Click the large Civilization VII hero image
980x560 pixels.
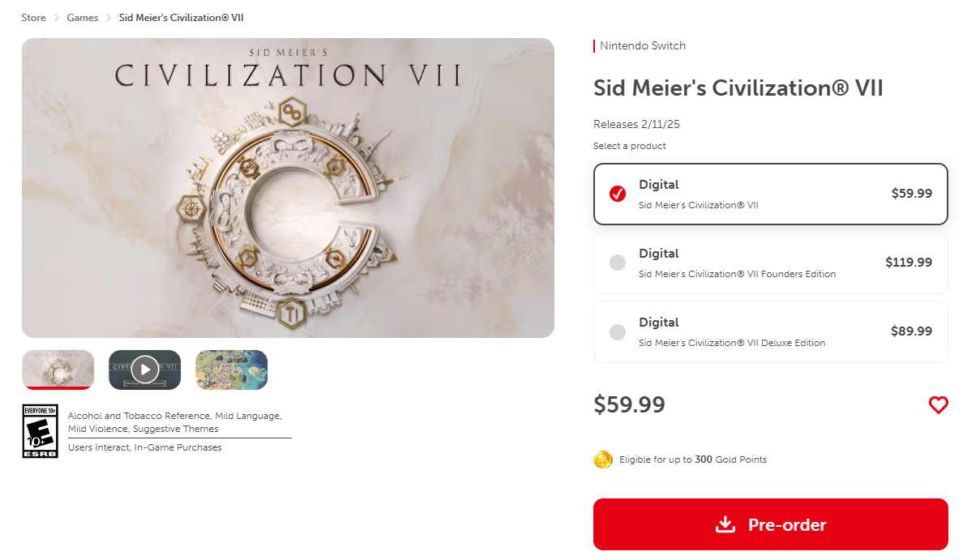click(x=288, y=188)
